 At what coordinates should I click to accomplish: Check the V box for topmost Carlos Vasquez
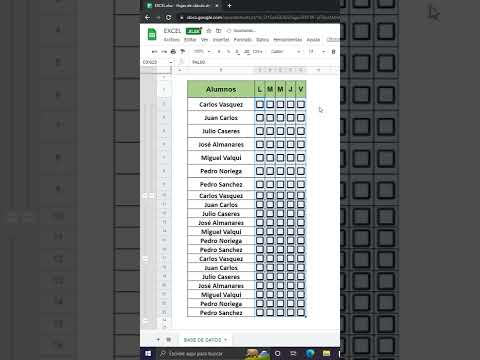click(x=301, y=104)
